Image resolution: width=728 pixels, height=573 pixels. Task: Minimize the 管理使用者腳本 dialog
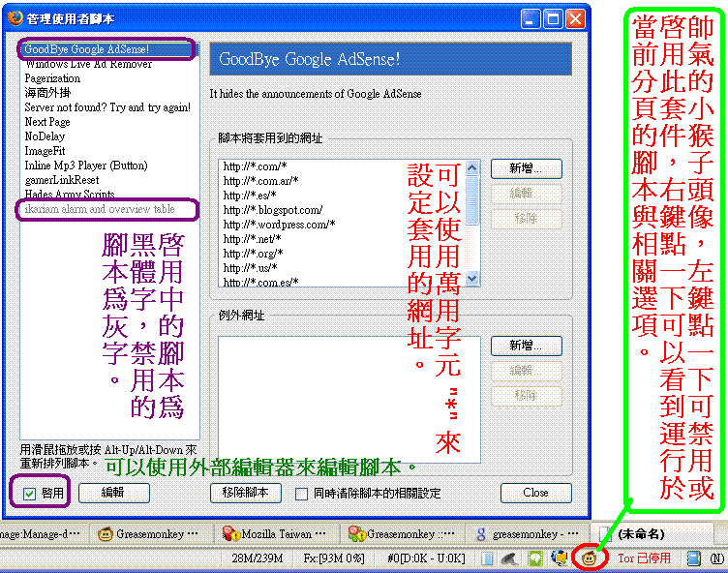pos(531,19)
